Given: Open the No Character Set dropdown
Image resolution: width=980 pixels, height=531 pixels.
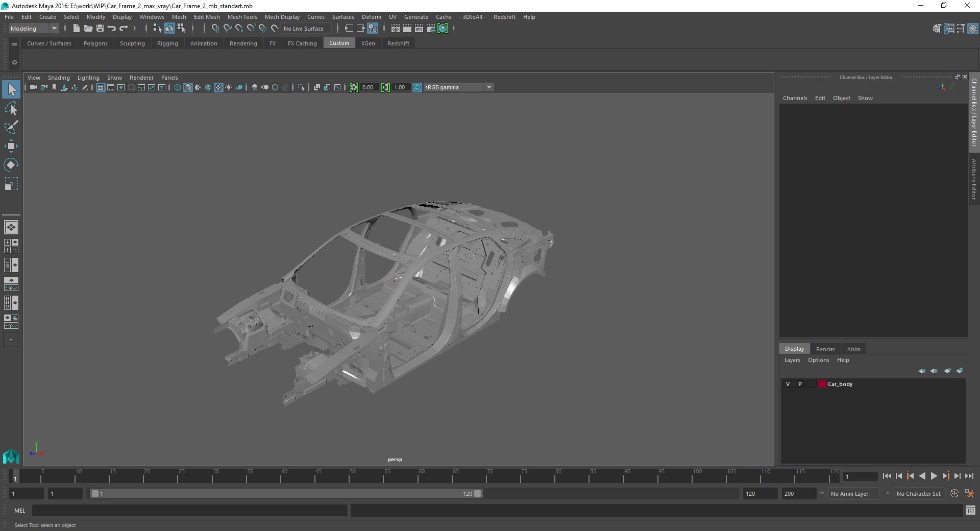Looking at the screenshot, I should [920, 494].
